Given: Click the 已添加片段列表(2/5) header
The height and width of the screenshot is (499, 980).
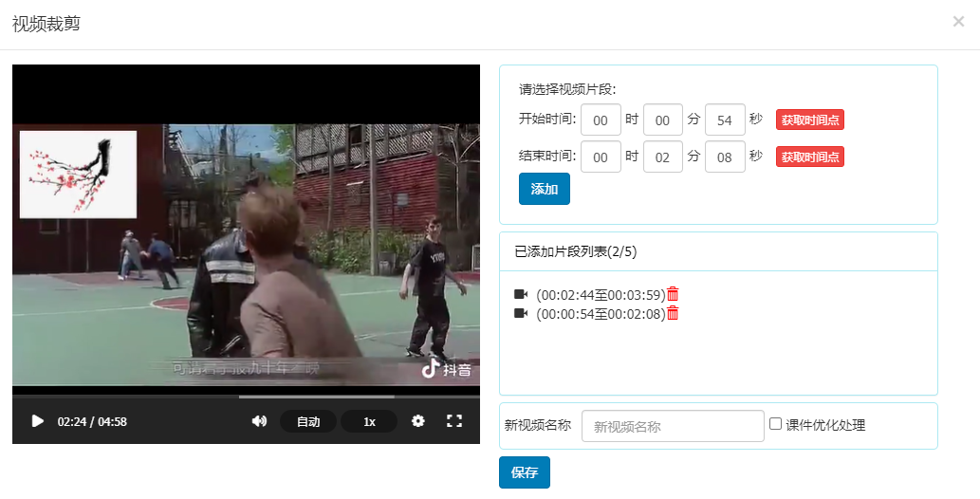Looking at the screenshot, I should point(576,251).
